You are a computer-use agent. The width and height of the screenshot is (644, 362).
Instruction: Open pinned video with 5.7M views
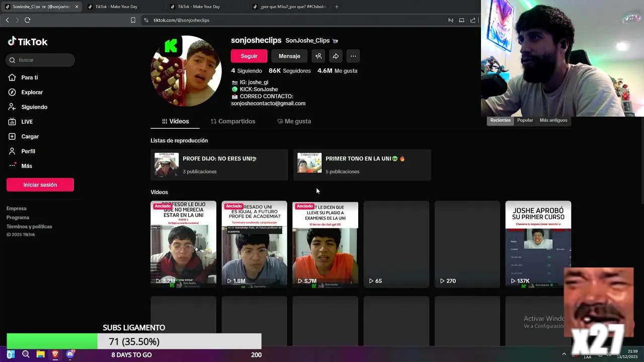[x=326, y=244]
